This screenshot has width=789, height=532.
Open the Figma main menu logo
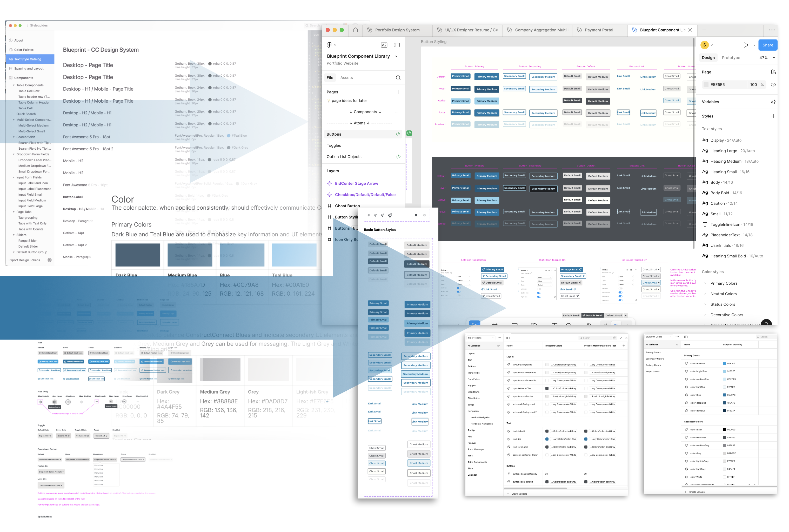point(329,45)
